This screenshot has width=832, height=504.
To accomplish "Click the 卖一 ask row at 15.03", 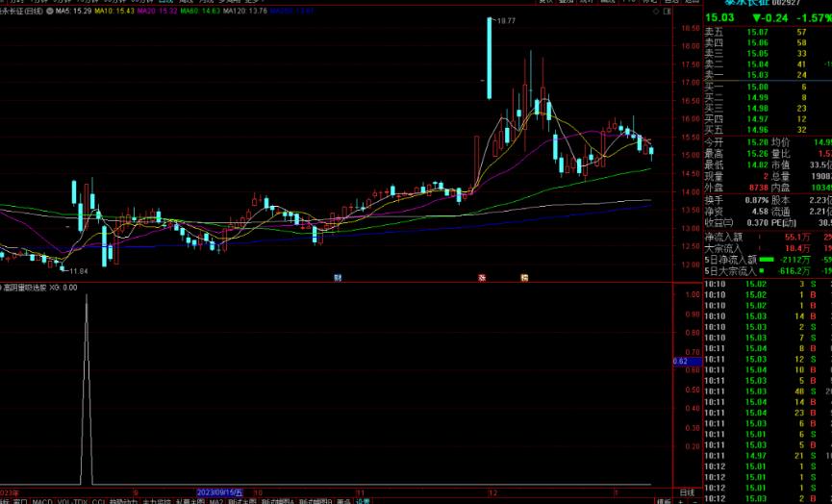I will click(x=768, y=75).
